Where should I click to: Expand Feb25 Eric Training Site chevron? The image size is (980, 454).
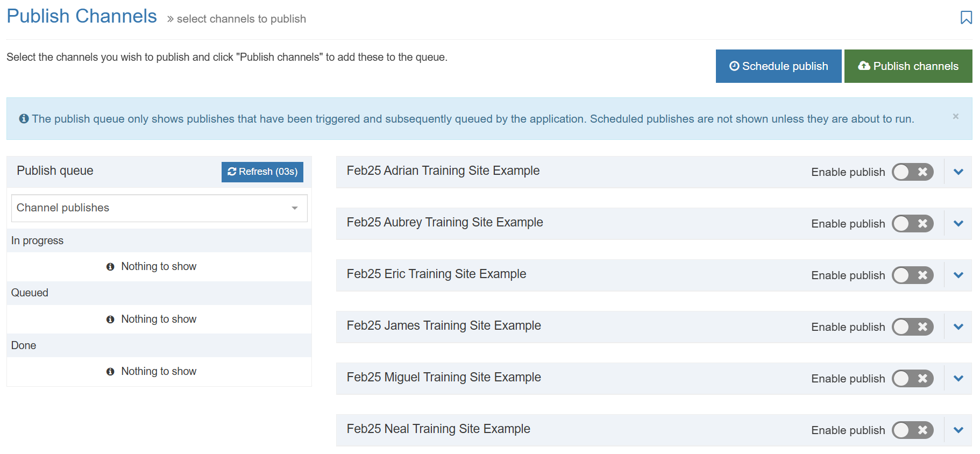point(958,275)
